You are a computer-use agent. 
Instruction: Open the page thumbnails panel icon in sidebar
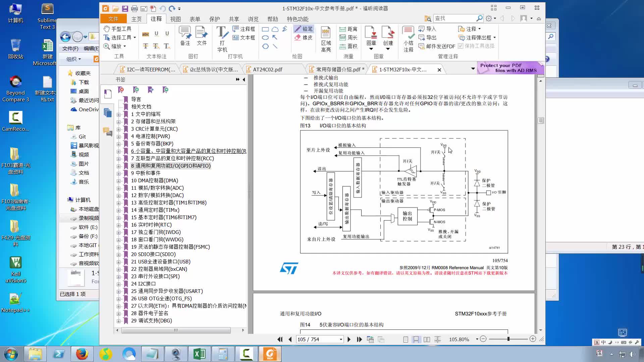tap(108, 113)
